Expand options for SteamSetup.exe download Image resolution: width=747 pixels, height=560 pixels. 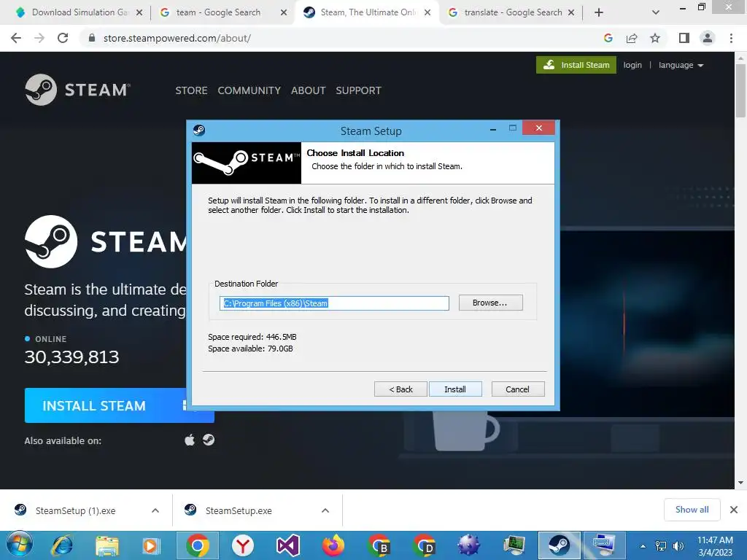325,510
